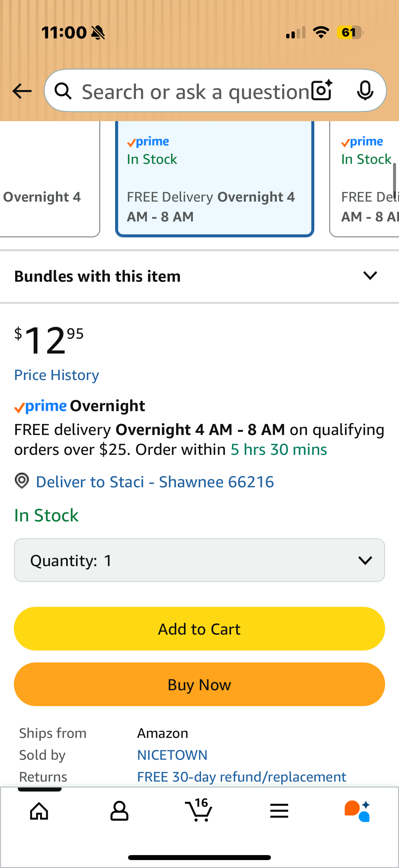Expand Bundles with this item section
Image resolution: width=399 pixels, height=868 pixels.
(x=370, y=276)
